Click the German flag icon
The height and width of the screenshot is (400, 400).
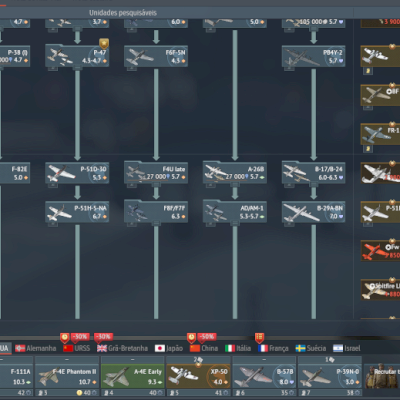click(20, 348)
